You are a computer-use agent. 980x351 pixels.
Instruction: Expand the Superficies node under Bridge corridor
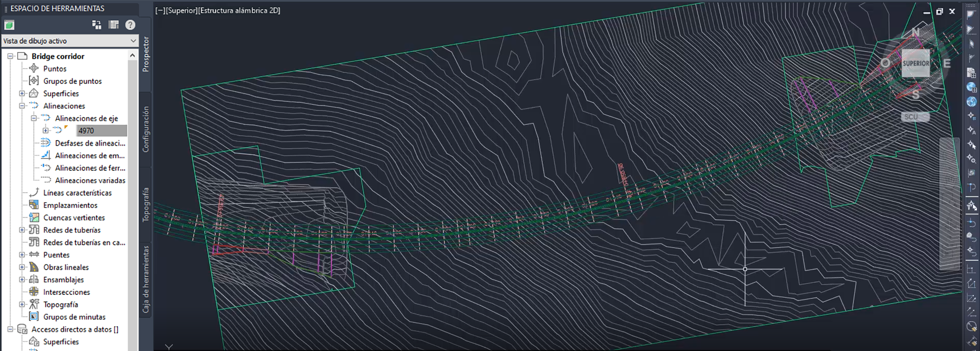point(22,94)
